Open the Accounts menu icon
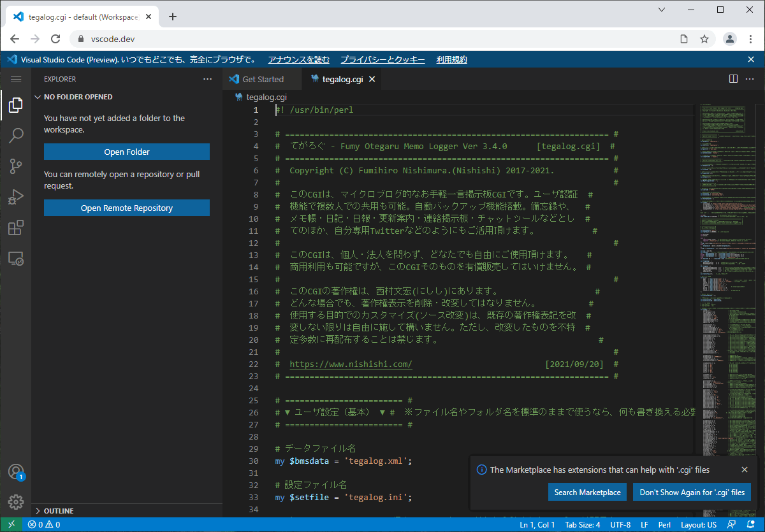Image resolution: width=765 pixels, height=532 pixels. click(16, 472)
